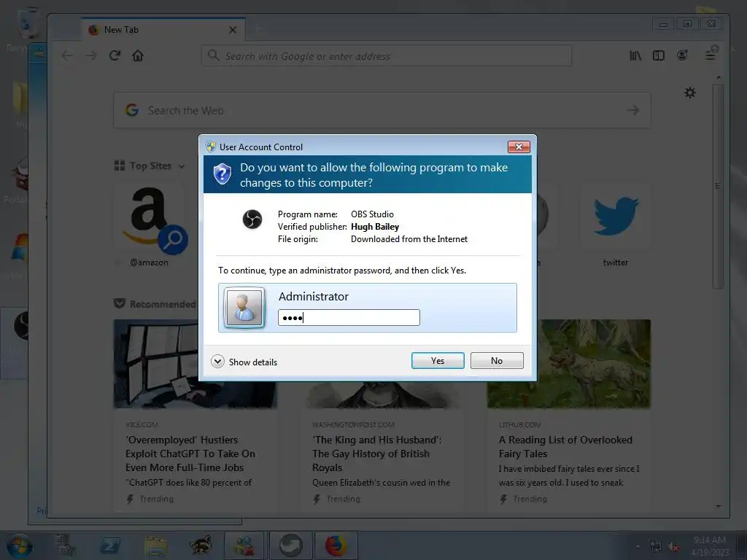This screenshot has height=560, width=747.
Task: Click the users app taskbar icon
Action: (245, 545)
